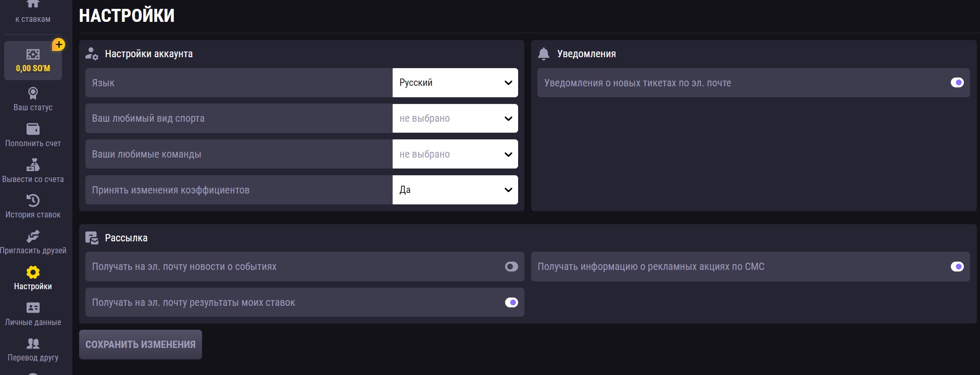The image size is (980, 375).
Task: Open the accept odds changes dropdown
Action: [x=455, y=190]
